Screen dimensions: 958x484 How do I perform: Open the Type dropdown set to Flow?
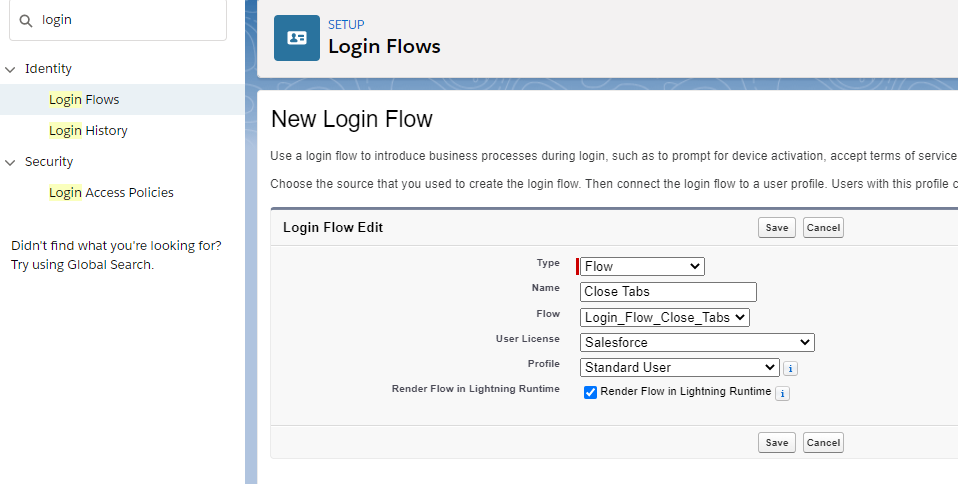643,267
